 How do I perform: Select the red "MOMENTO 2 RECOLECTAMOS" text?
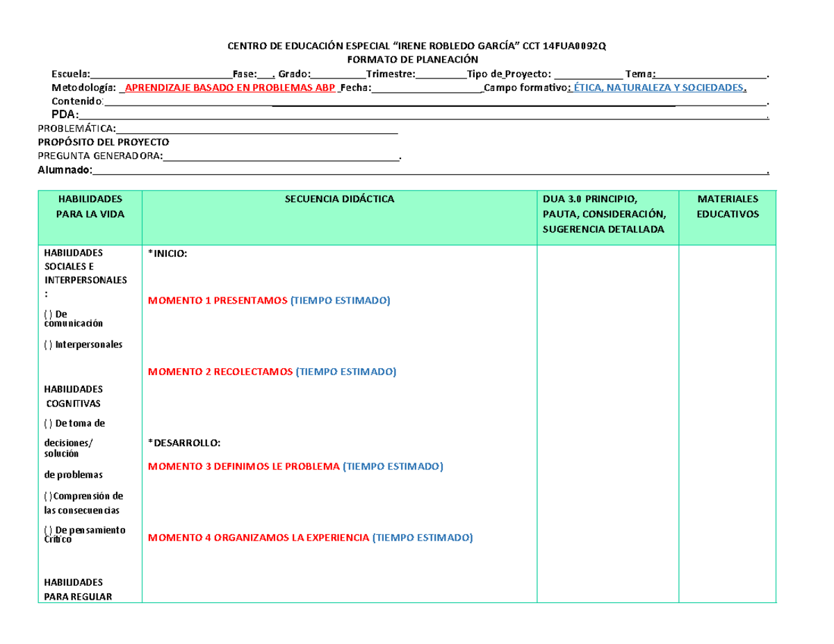click(220, 372)
